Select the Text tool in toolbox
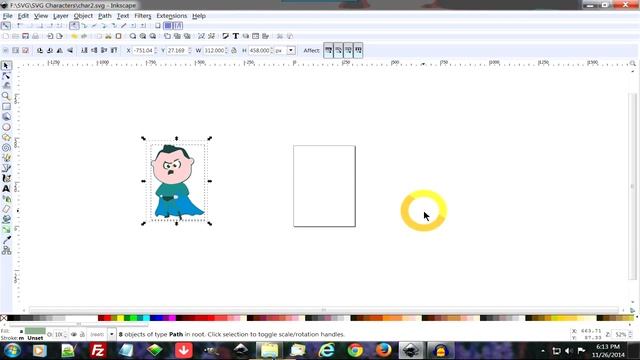The image size is (640, 360). 6,189
